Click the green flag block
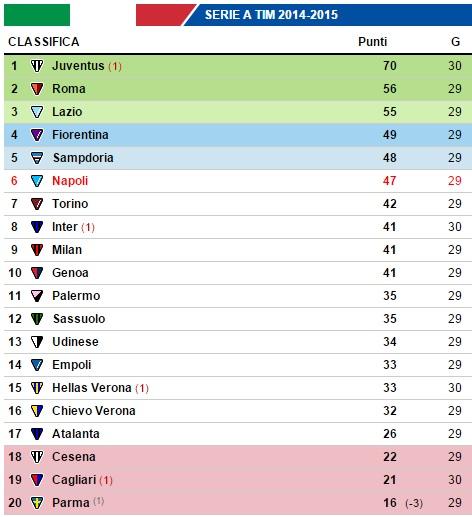Image resolution: width=472 pixels, height=517 pixels. pos(37,15)
